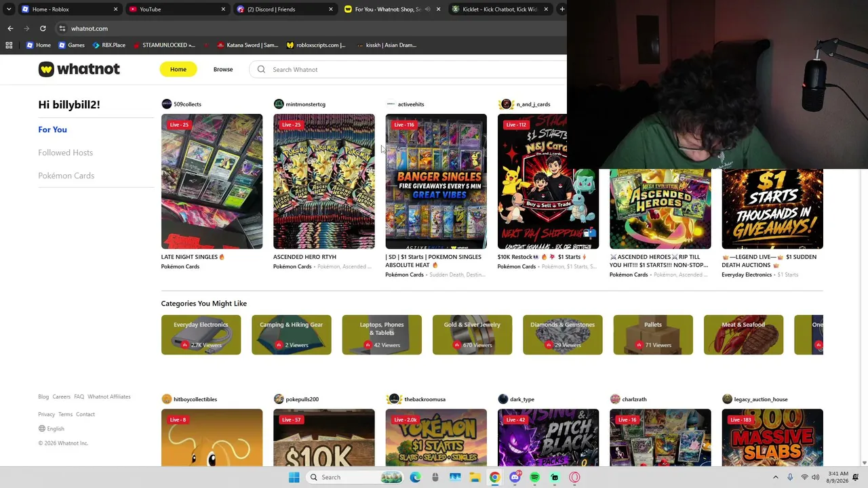
Task: Go back with the browser back arrow
Action: [x=10, y=28]
